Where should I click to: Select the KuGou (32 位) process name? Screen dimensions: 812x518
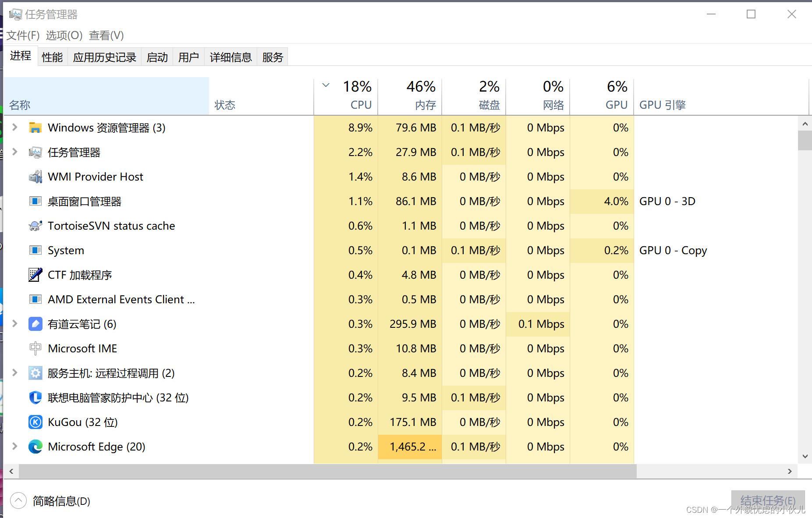pyautogui.click(x=83, y=422)
